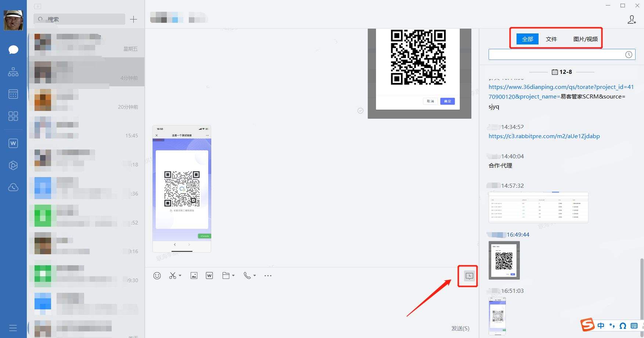
Task: Click the 搜索 search box in chat list
Action: pyautogui.click(x=79, y=19)
